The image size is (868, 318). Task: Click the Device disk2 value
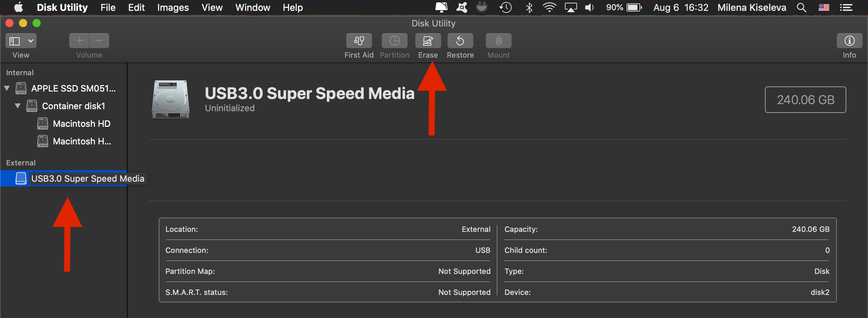coord(820,292)
